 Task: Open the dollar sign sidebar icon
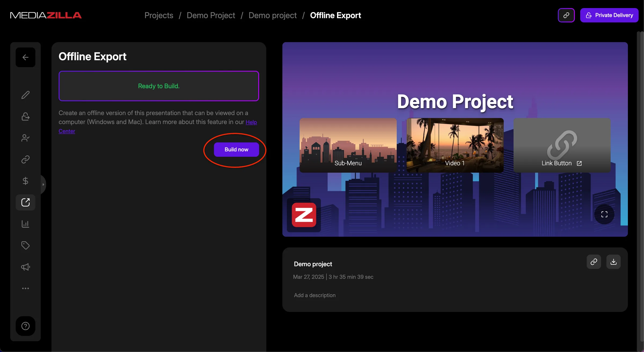pos(25,181)
